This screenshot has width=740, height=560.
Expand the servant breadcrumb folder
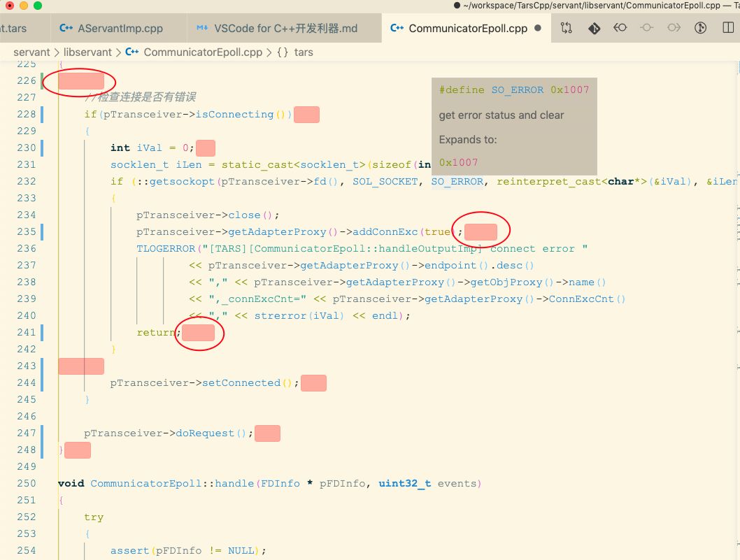tap(31, 52)
